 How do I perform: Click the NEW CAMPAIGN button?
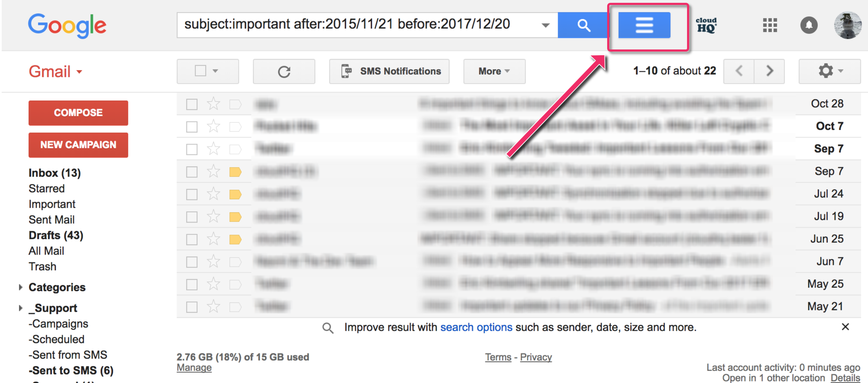pos(78,145)
